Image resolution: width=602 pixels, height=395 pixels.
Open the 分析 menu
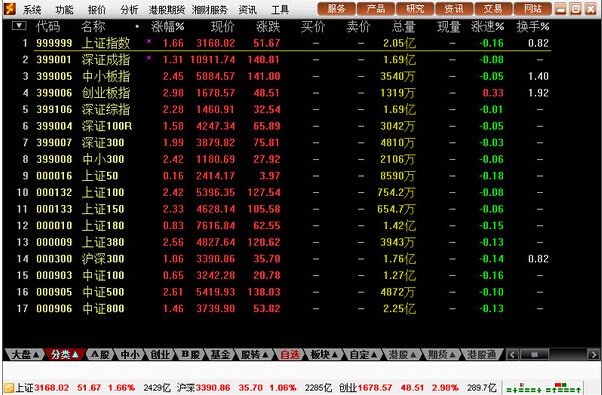click(x=129, y=9)
